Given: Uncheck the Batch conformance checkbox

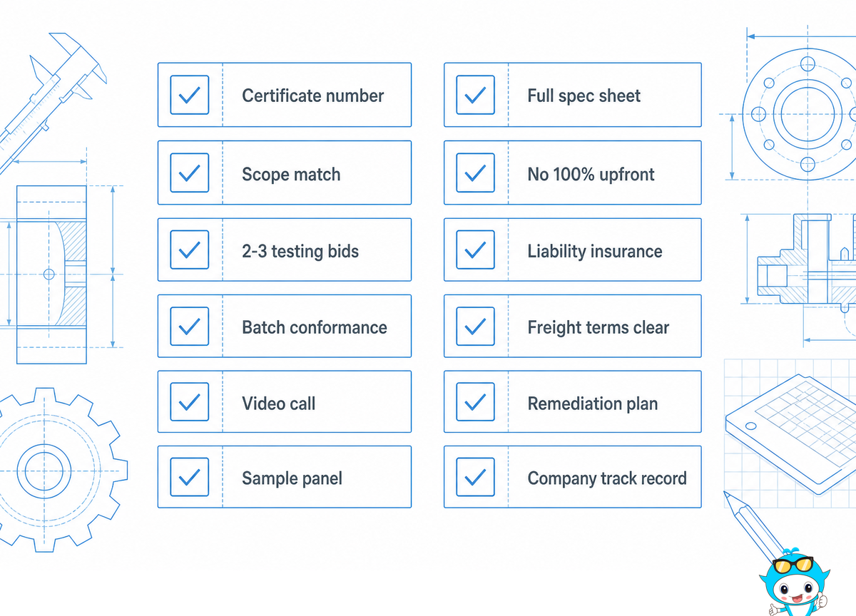Looking at the screenshot, I should pos(190,327).
